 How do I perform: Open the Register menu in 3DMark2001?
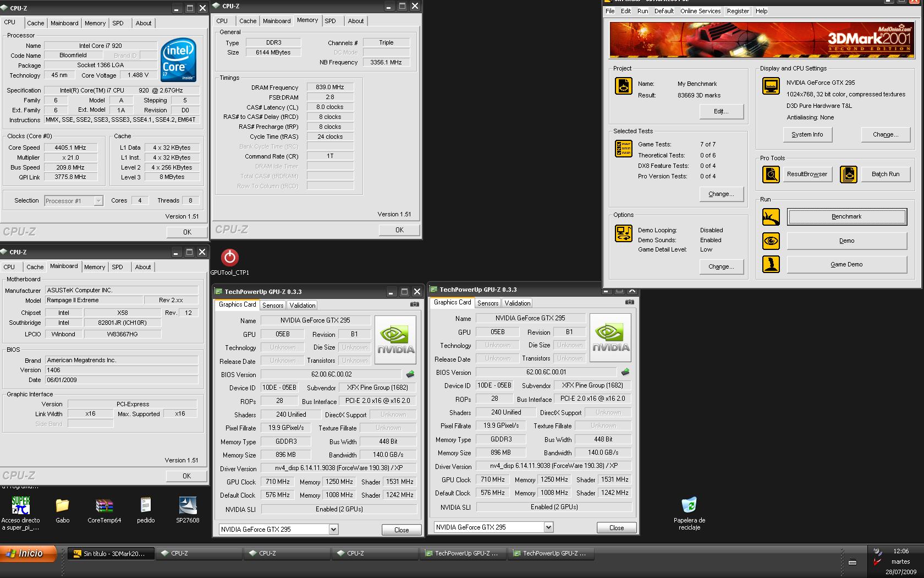[738, 11]
